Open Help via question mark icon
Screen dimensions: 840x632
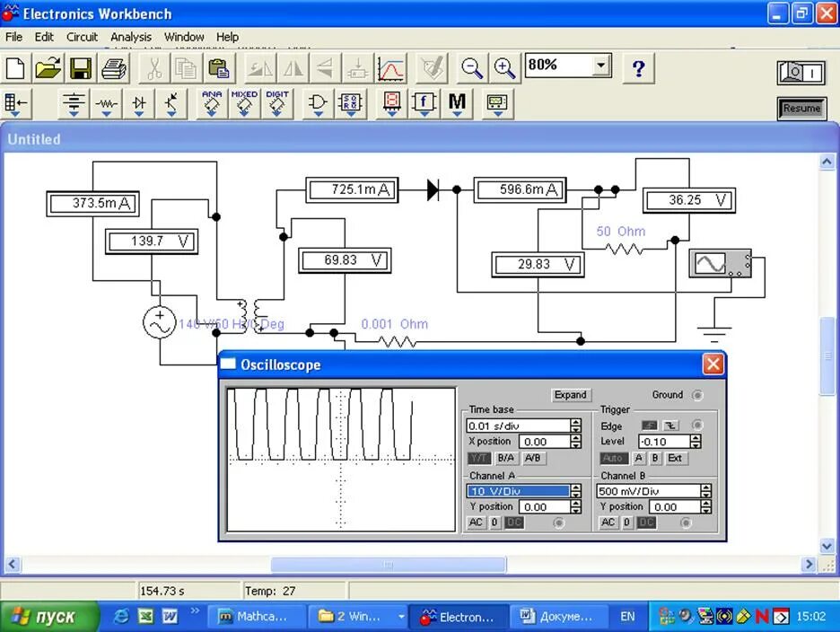(639, 68)
